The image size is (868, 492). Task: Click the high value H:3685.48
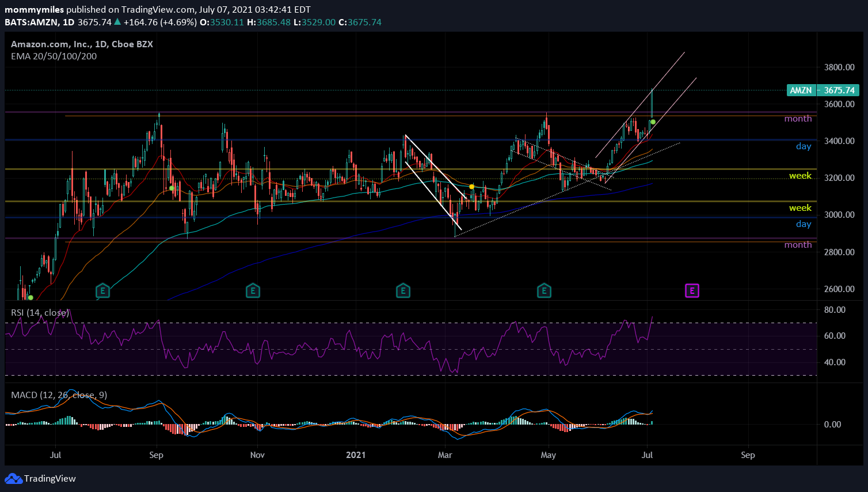(x=269, y=22)
